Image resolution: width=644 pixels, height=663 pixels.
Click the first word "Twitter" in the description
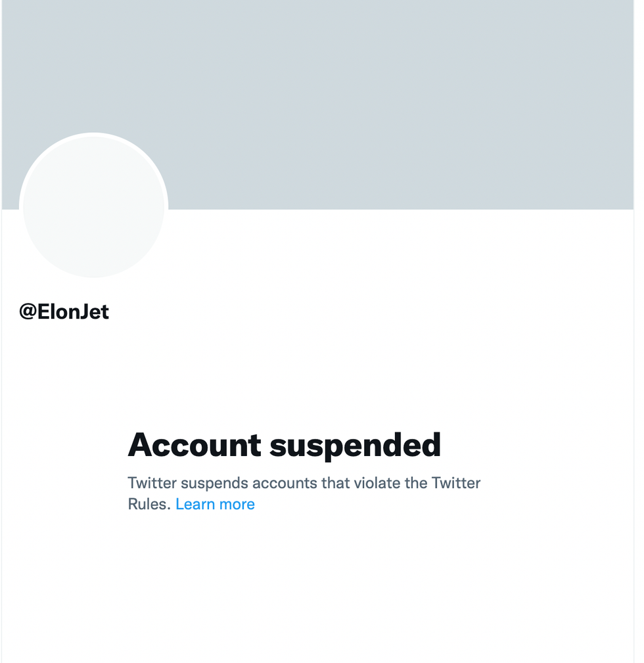click(152, 483)
